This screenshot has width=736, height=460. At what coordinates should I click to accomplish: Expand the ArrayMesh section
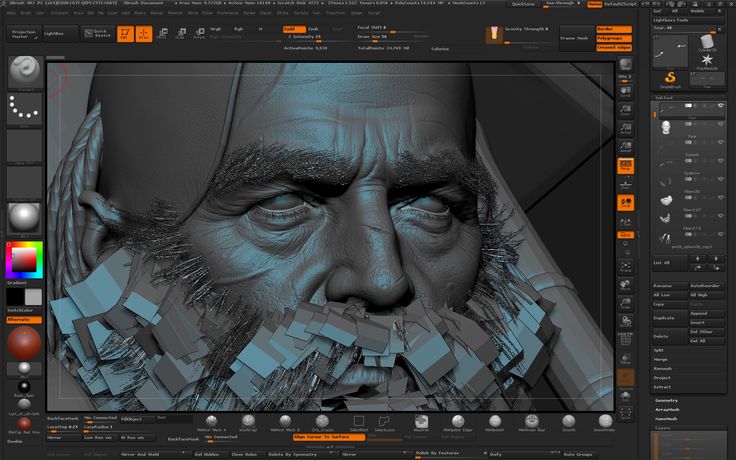click(667, 409)
